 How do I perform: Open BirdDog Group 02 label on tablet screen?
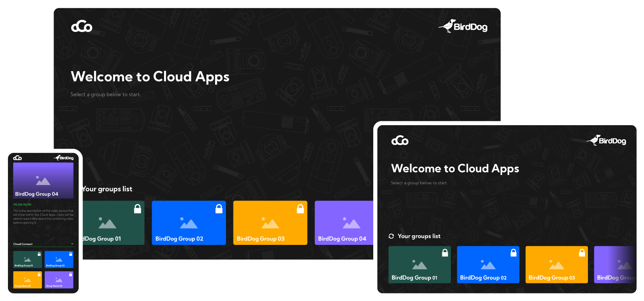pos(483,278)
